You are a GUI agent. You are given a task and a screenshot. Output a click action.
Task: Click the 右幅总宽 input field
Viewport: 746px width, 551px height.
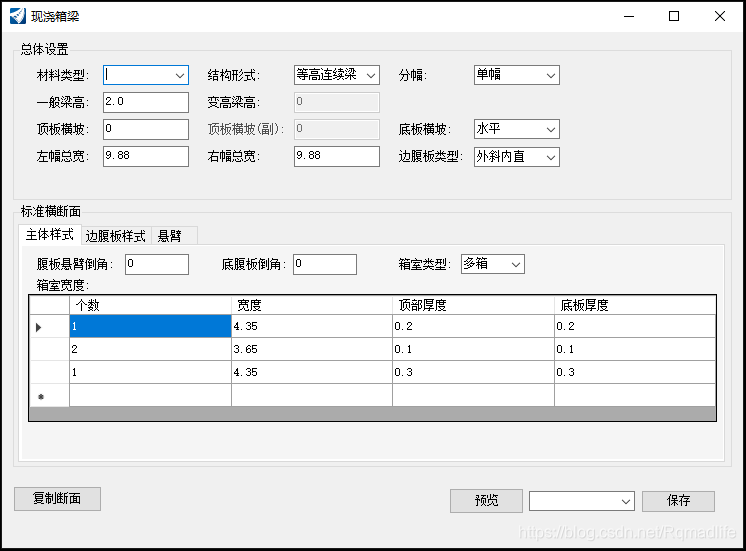click(336, 157)
